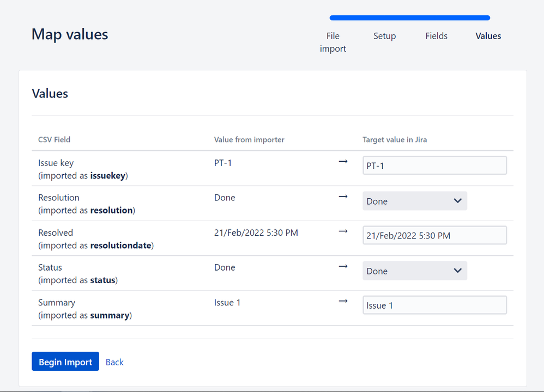The width and height of the screenshot is (544, 392).
Task: Click the arrow in the Summary row
Action: tap(343, 301)
